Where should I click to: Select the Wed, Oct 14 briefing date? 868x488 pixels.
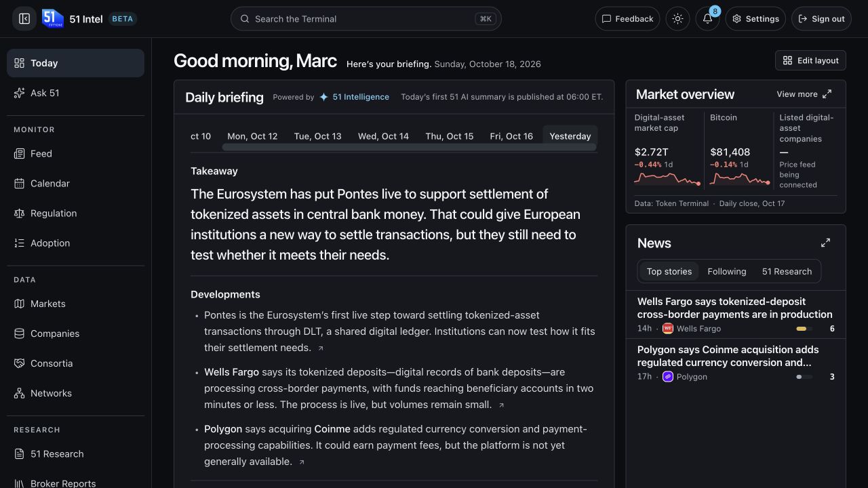383,136
